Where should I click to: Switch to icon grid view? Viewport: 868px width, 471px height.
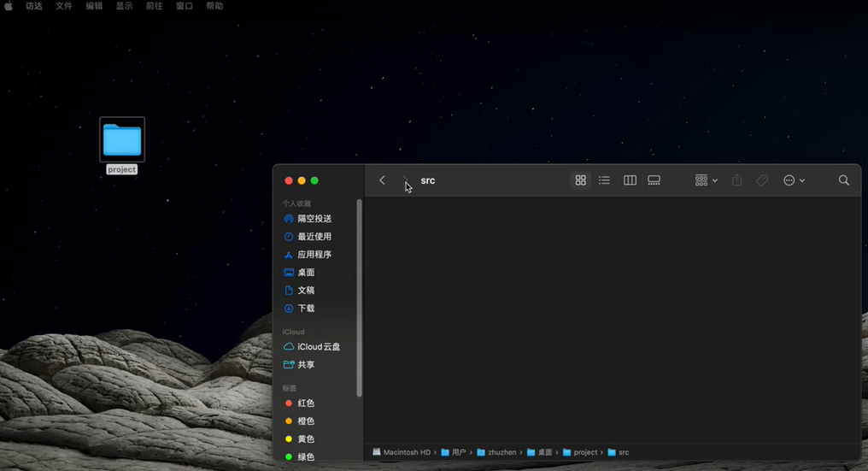coord(581,180)
